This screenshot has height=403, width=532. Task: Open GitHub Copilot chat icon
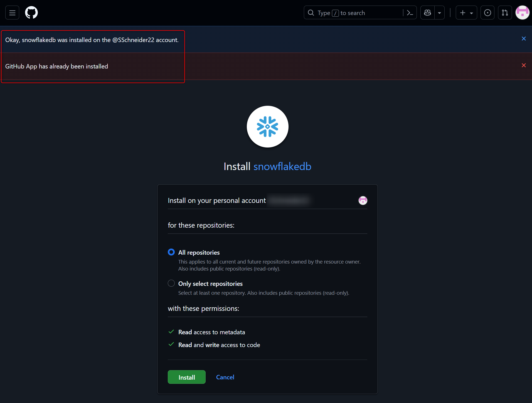(x=428, y=13)
